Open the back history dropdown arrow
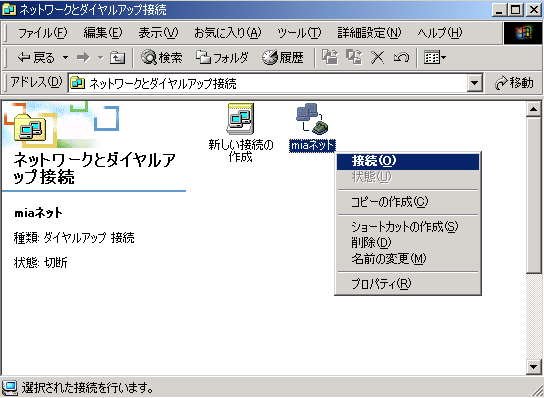This screenshot has height=398, width=544. click(x=65, y=57)
